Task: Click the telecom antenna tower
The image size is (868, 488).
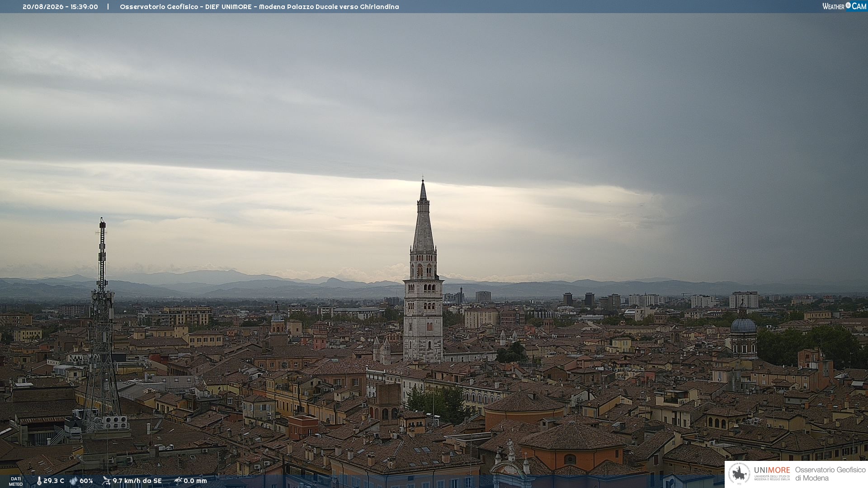Action: point(102,325)
